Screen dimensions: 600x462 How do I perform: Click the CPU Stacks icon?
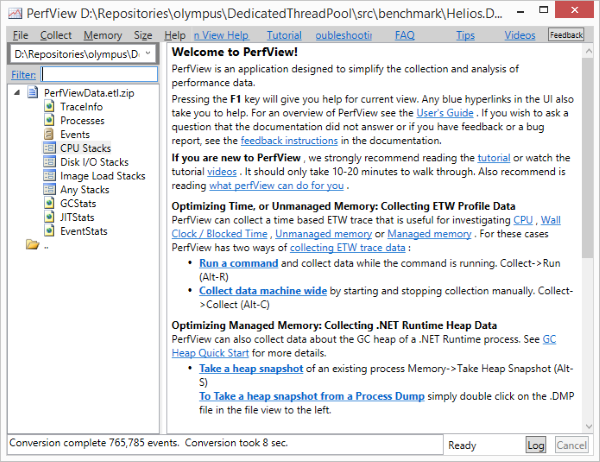tap(50, 148)
